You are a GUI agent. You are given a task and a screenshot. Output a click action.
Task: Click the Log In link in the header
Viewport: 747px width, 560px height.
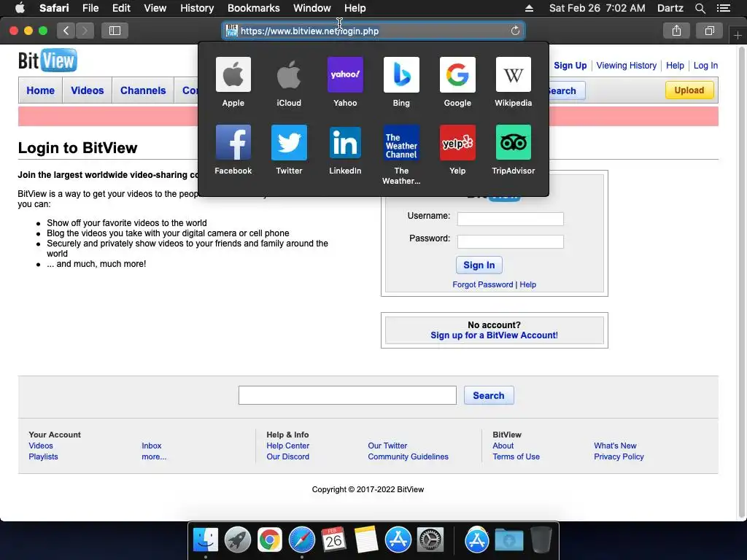tap(705, 66)
